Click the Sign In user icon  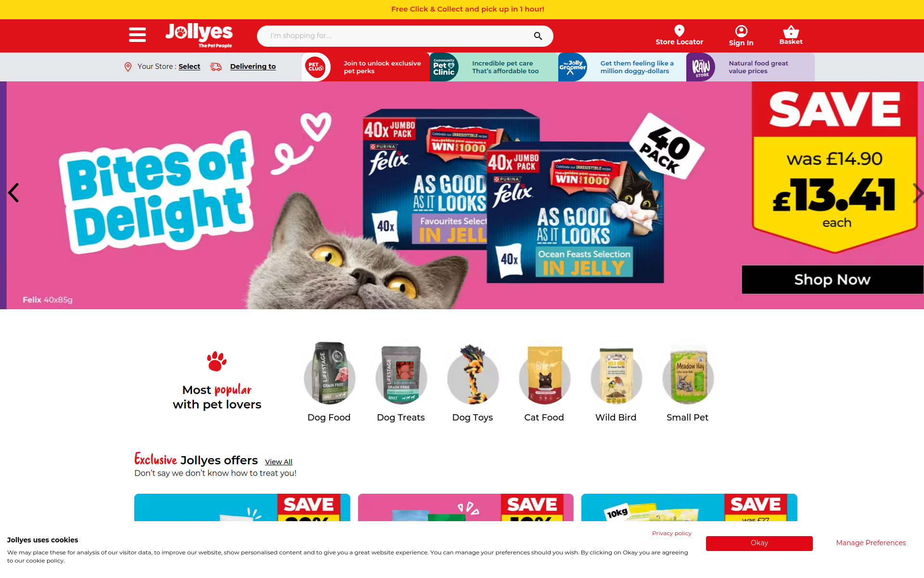pos(741,31)
